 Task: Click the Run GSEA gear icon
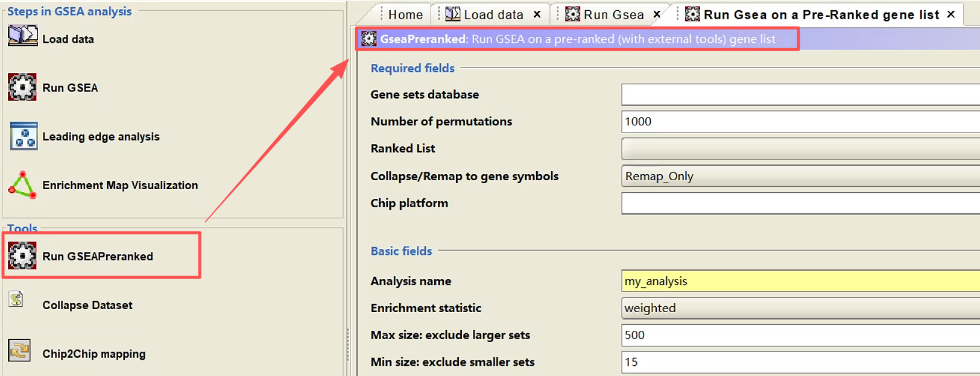coord(22,87)
